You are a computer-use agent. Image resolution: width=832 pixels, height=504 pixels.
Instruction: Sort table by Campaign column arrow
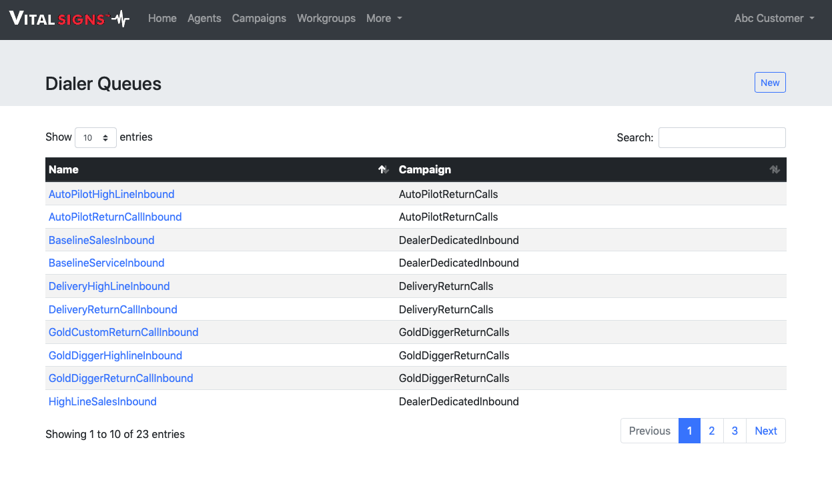point(774,170)
